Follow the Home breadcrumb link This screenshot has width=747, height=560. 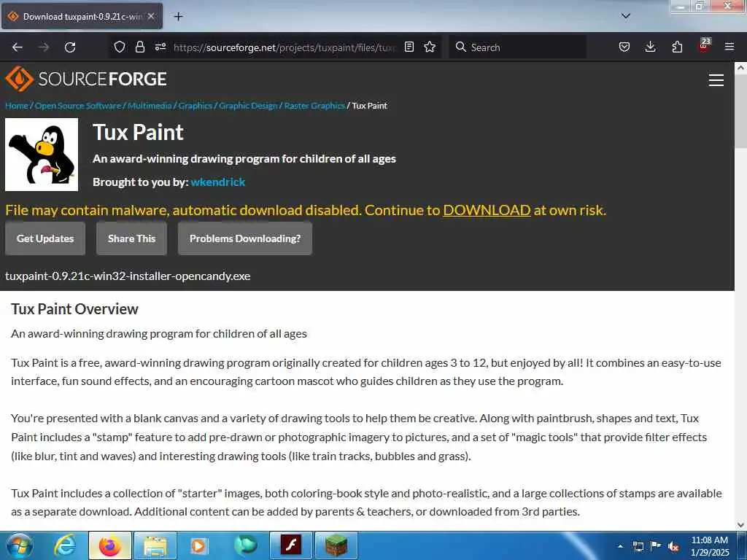[17, 106]
